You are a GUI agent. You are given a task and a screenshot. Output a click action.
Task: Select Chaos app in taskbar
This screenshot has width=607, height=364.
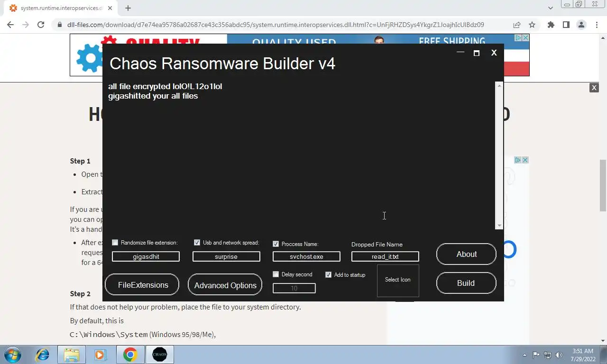(x=160, y=355)
